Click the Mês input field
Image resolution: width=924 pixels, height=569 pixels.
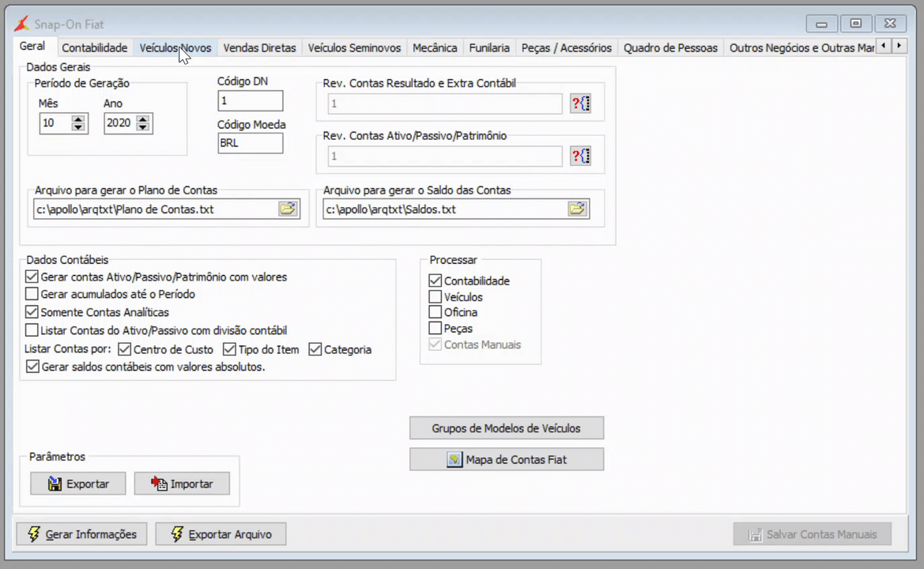pyautogui.click(x=56, y=123)
